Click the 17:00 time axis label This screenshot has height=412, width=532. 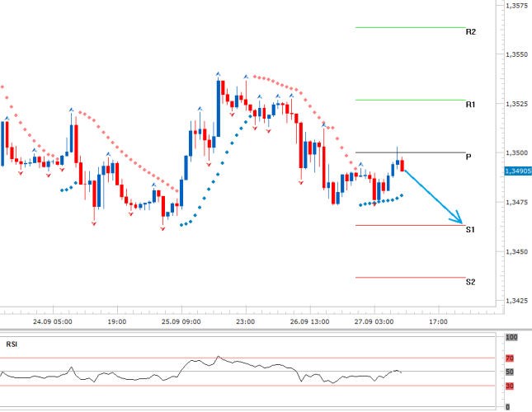[438, 321]
